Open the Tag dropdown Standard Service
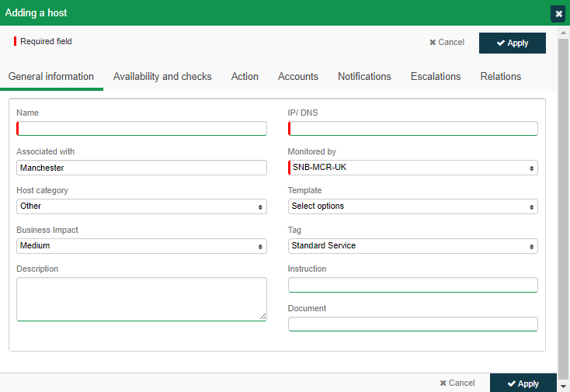Screen dimensions: 570x392 click(412, 246)
